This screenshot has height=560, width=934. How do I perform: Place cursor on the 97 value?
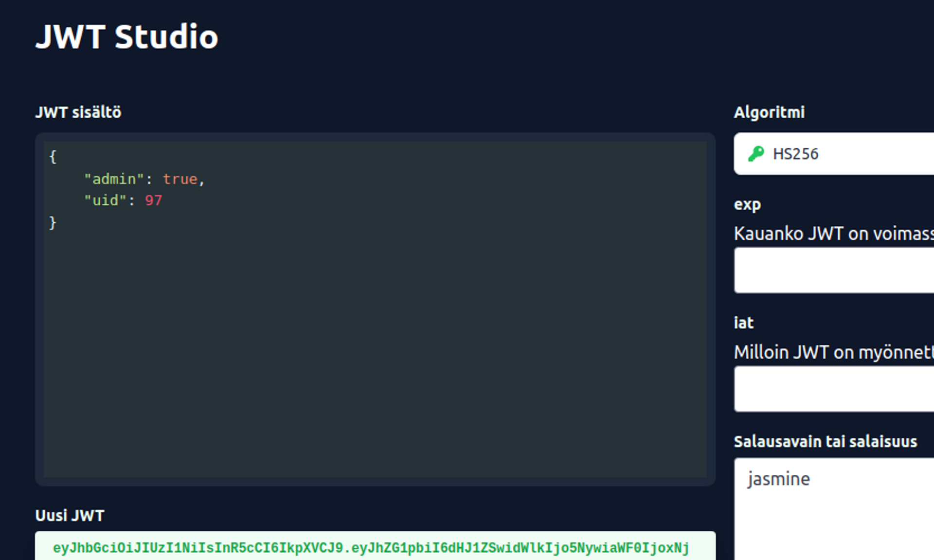[153, 200]
